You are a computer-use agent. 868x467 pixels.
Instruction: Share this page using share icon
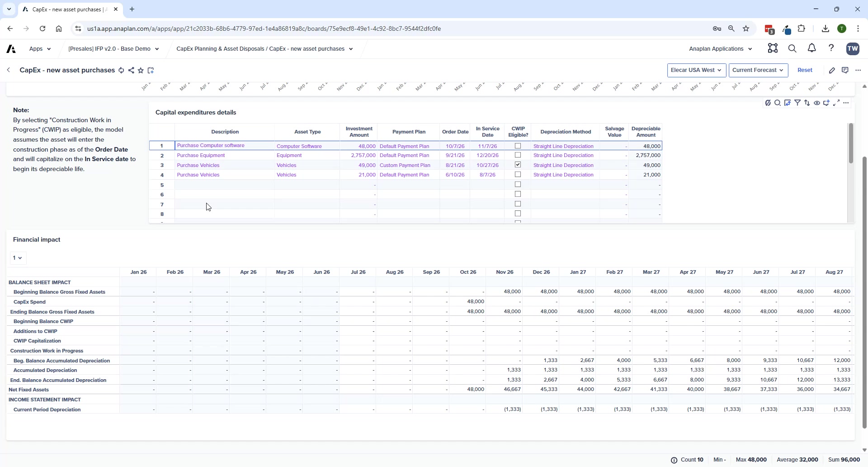[x=131, y=70]
